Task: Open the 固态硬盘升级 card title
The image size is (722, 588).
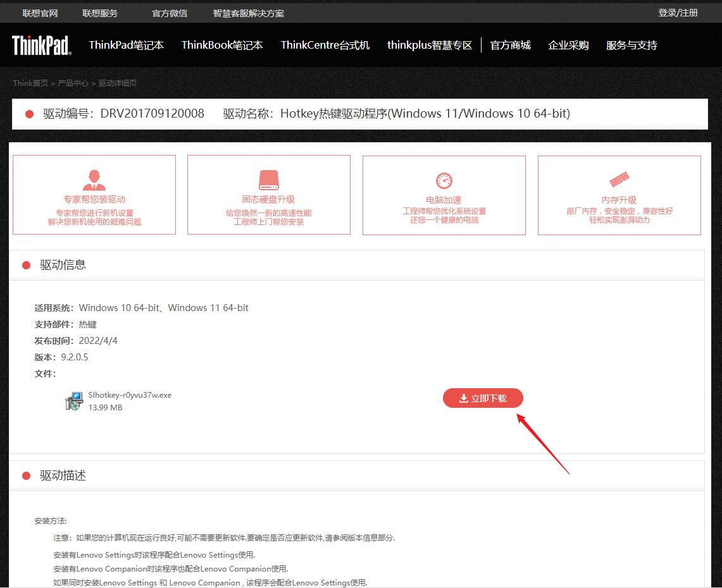Action: 268,199
